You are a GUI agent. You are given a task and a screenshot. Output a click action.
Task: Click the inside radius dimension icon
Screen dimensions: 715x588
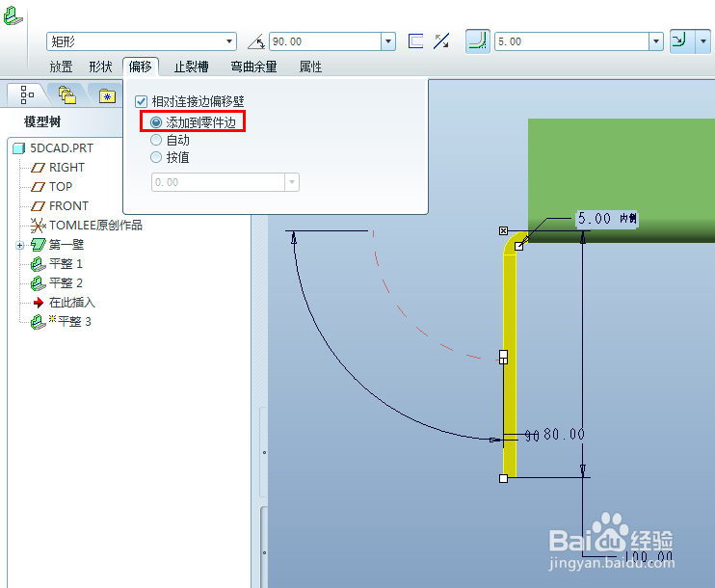(682, 41)
